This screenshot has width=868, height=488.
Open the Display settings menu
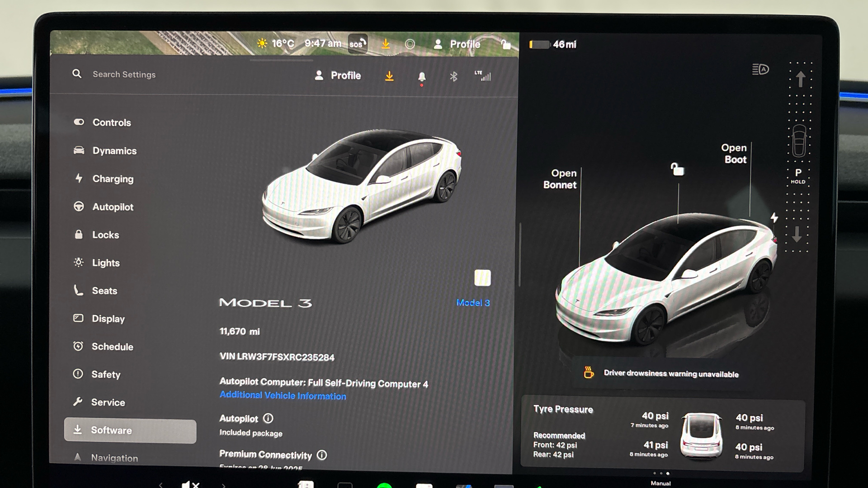coord(99,319)
